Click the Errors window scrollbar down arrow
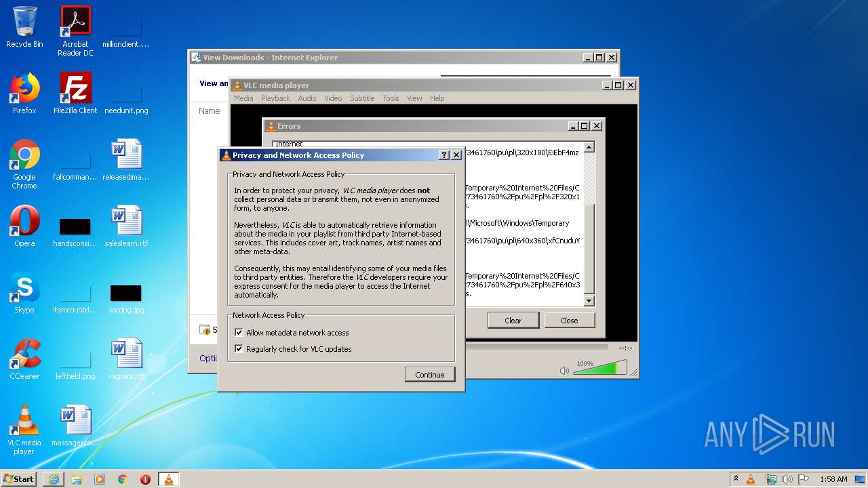This screenshot has width=868, height=488. click(x=589, y=301)
